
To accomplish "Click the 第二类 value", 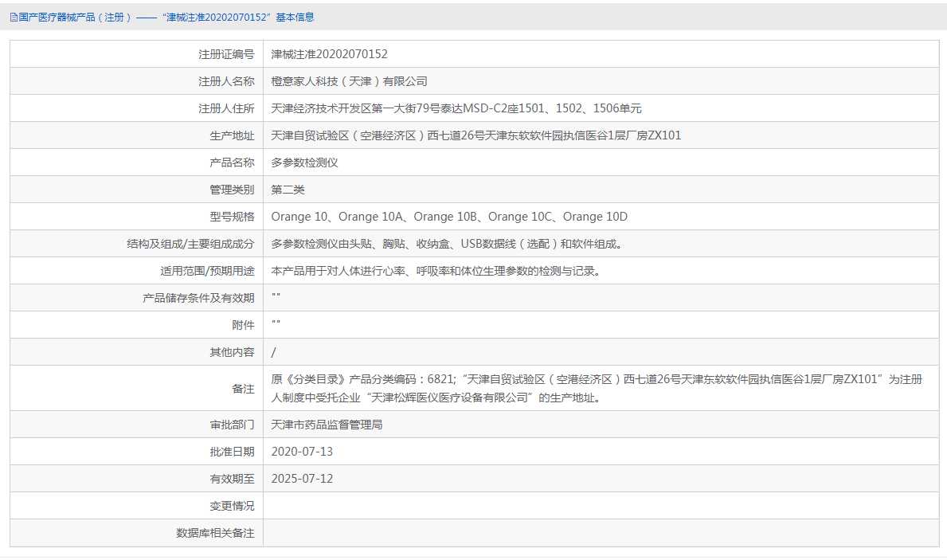I will tap(288, 190).
